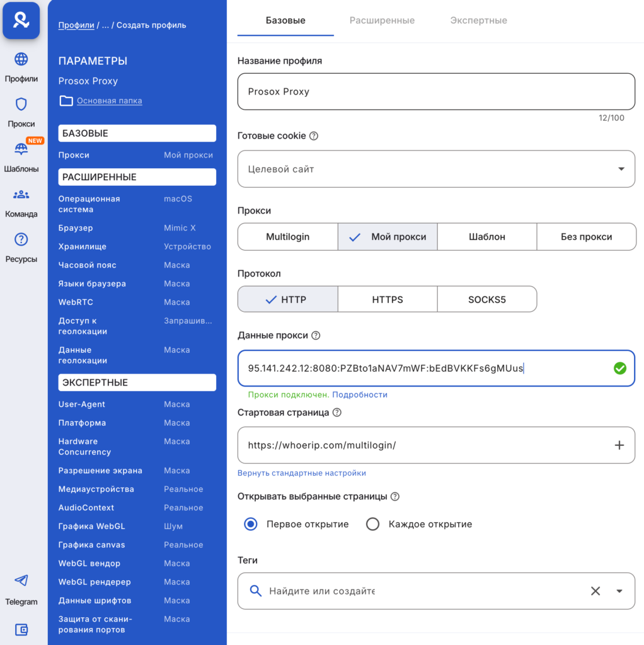Click the plus icon in Стартовая страница field
This screenshot has height=645, width=644.
pos(619,445)
